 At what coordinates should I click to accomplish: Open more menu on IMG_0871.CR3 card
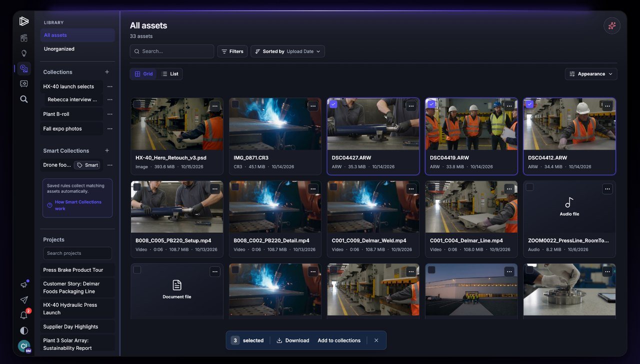pos(313,106)
